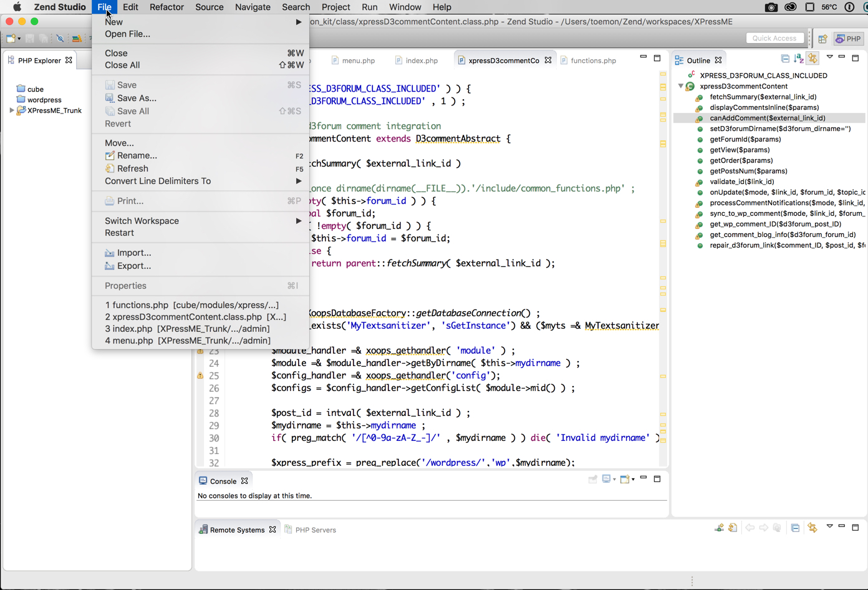Click the skip breakpoints toolbar icon

[60, 39]
